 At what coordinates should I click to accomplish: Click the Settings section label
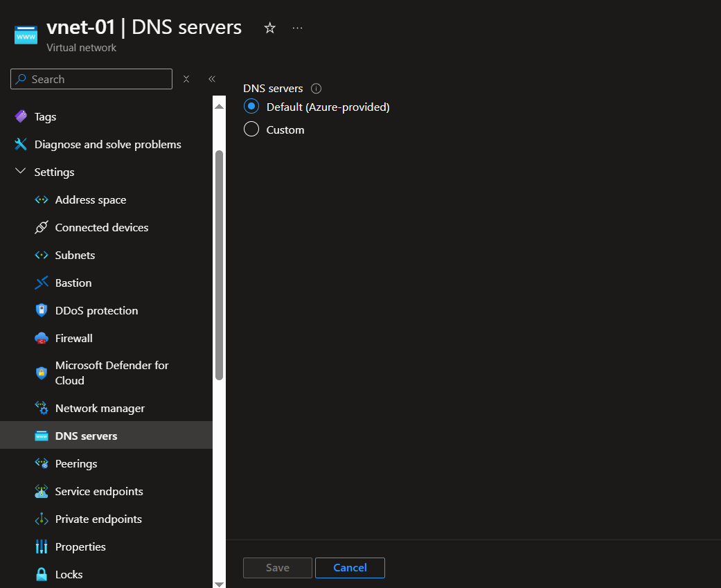54,172
